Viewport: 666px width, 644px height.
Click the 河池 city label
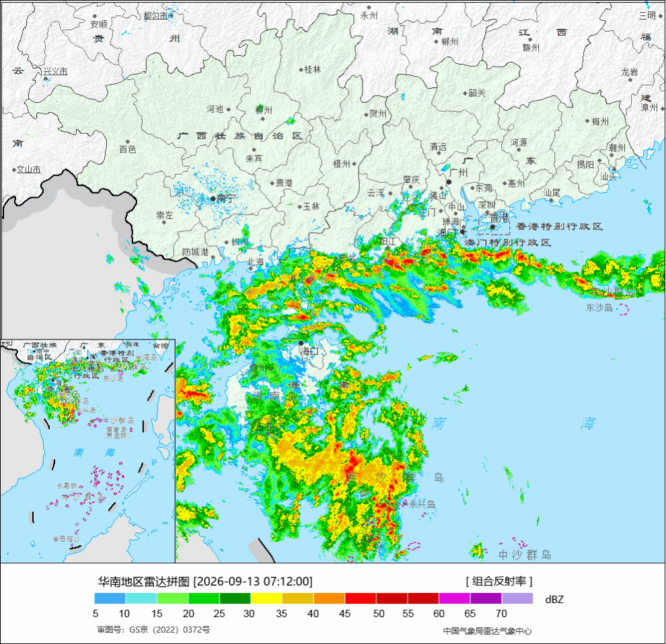pos(215,109)
